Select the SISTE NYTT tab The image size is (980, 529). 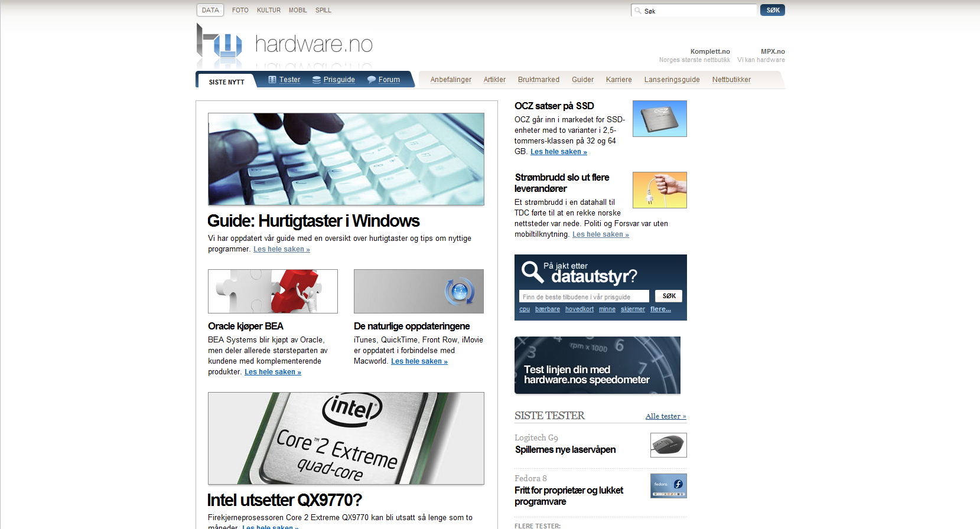(x=227, y=81)
